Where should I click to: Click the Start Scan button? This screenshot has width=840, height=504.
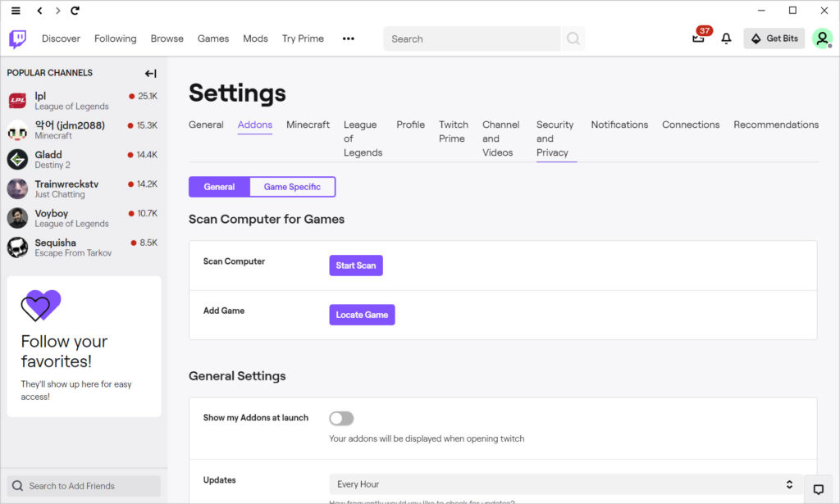point(356,266)
